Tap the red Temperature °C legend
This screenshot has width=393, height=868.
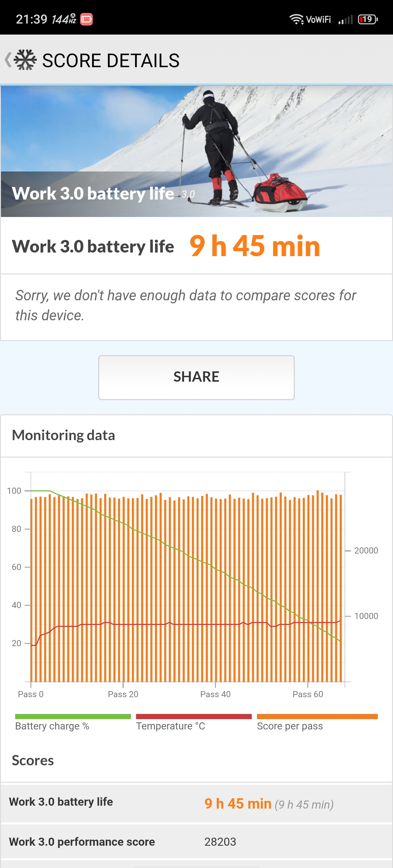[194, 722]
